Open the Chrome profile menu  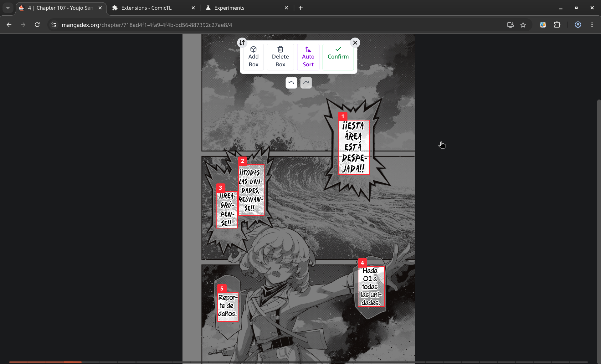click(578, 25)
